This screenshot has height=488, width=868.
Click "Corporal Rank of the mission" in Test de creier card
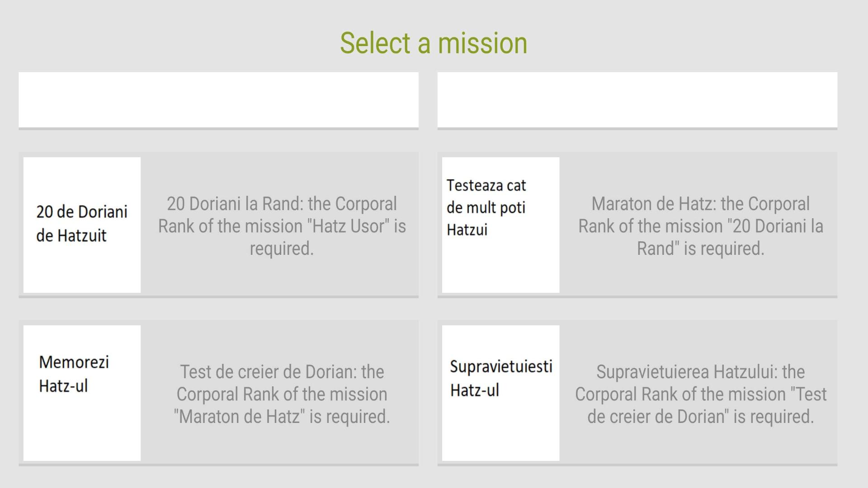point(282,394)
